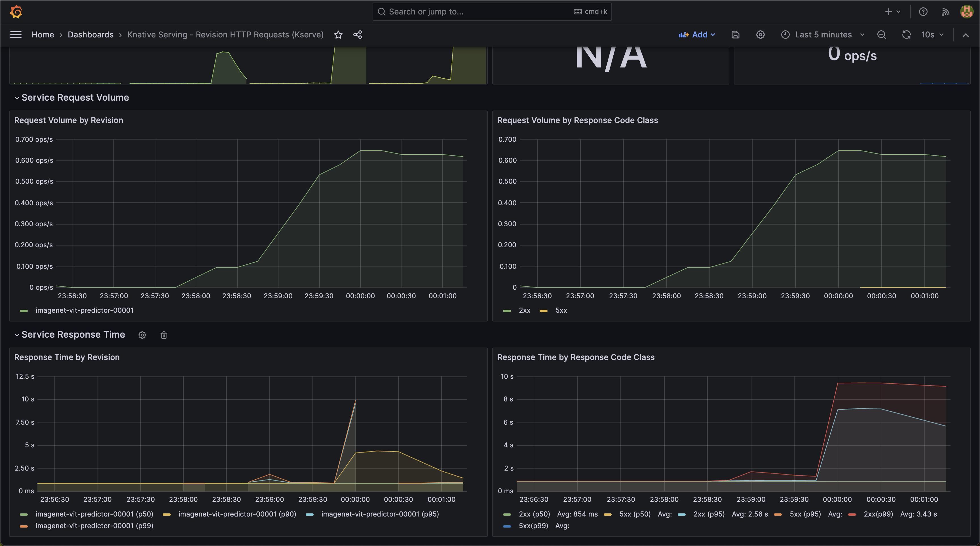This screenshot has height=546, width=980.
Task: Delete the Service Response Time row
Action: pos(164,335)
